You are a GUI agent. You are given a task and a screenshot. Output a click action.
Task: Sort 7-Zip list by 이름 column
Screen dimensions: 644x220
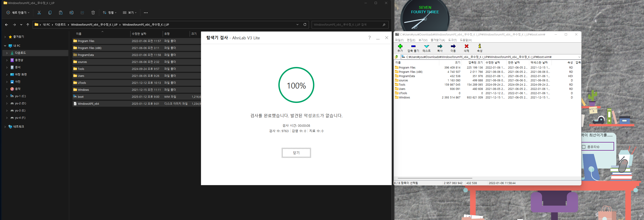coord(417,62)
